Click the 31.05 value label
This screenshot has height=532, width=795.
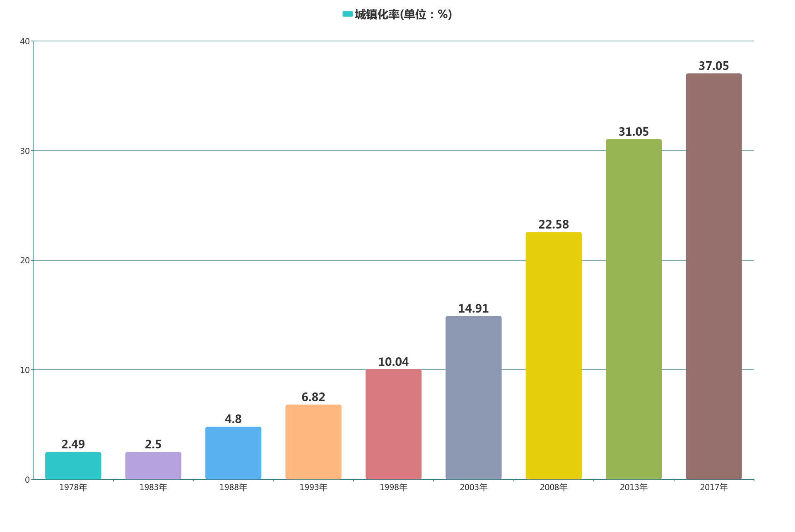(x=634, y=132)
